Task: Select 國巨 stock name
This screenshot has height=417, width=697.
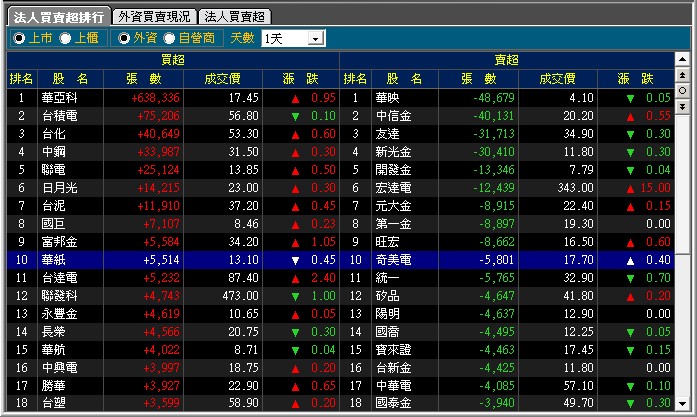Action: point(54,224)
